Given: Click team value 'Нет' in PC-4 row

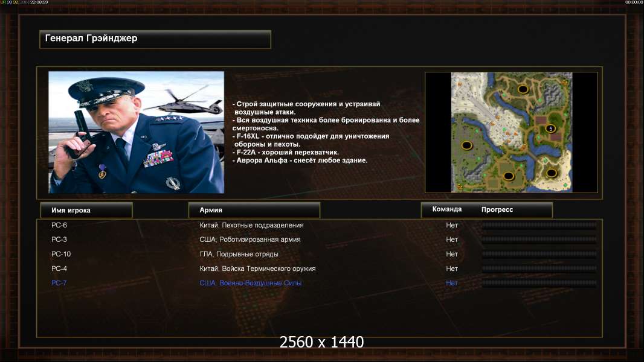Looking at the screenshot, I should coord(452,268).
